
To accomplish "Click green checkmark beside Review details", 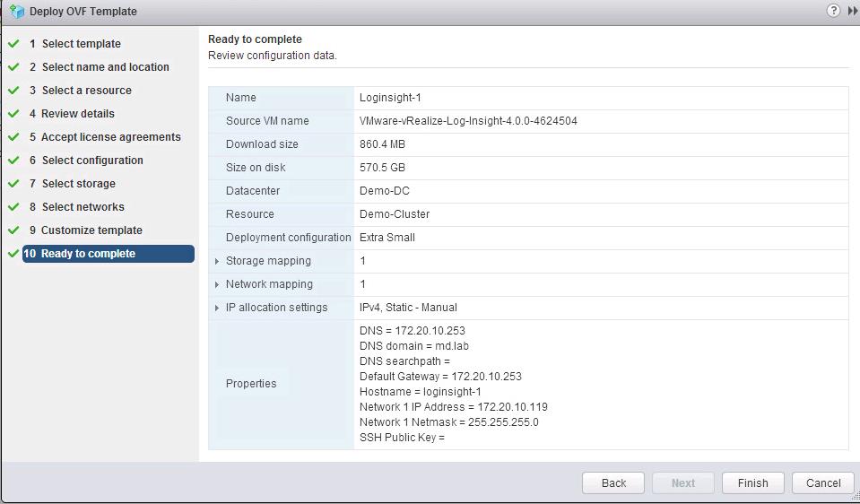I will pyautogui.click(x=13, y=113).
